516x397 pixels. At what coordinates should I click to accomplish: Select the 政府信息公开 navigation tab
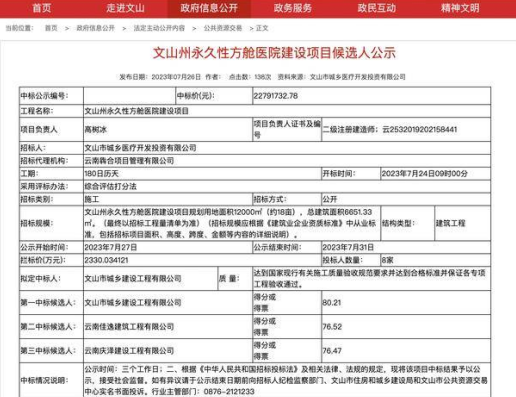click(x=209, y=8)
